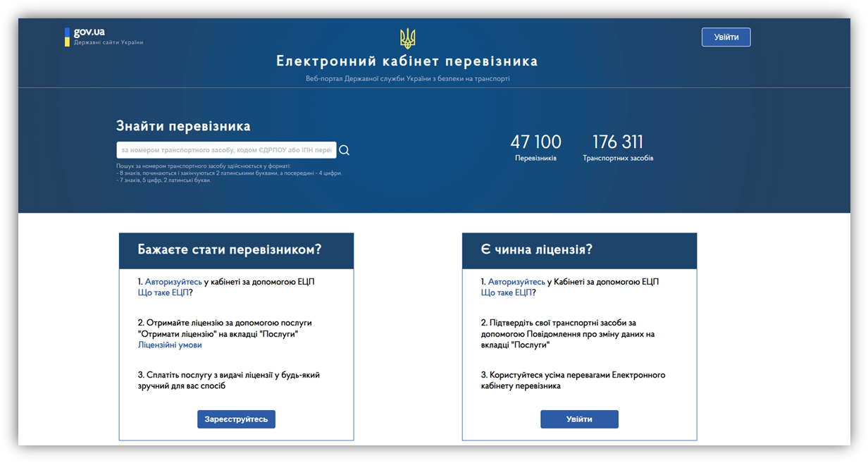Click the Знайти перевізника heading
Image resolution: width=868 pixels, height=463 pixels.
tap(183, 127)
